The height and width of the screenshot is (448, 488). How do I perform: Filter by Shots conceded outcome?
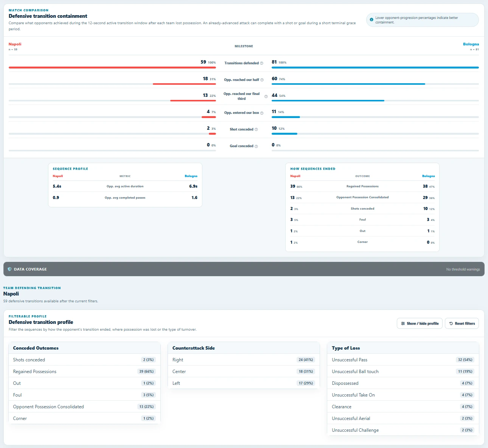click(84, 360)
